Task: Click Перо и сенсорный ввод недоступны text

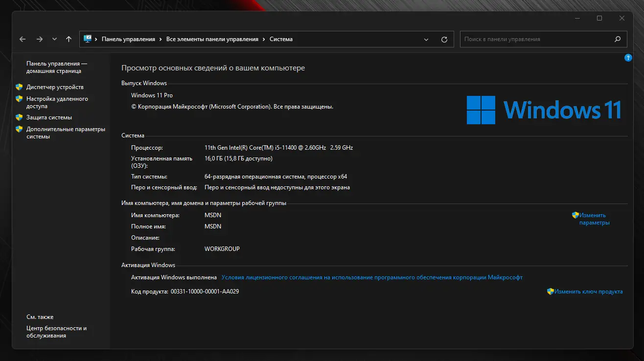Action: click(277, 187)
